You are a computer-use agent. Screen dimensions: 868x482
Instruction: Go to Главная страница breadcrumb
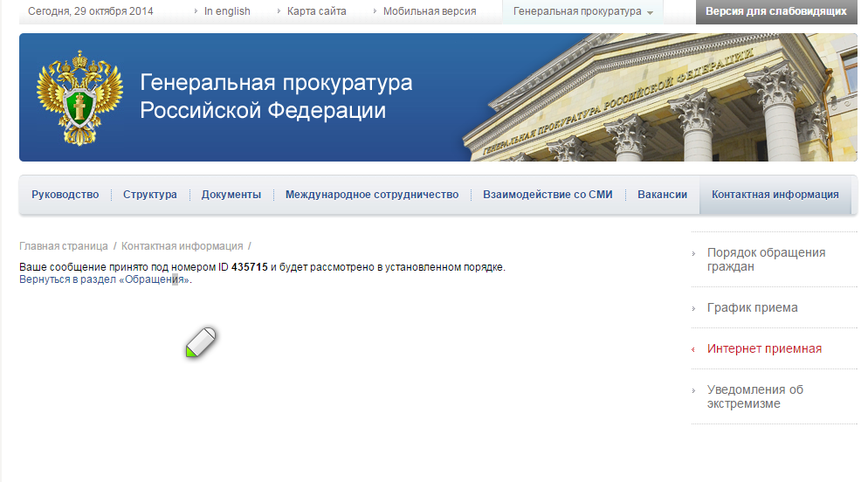click(x=64, y=246)
